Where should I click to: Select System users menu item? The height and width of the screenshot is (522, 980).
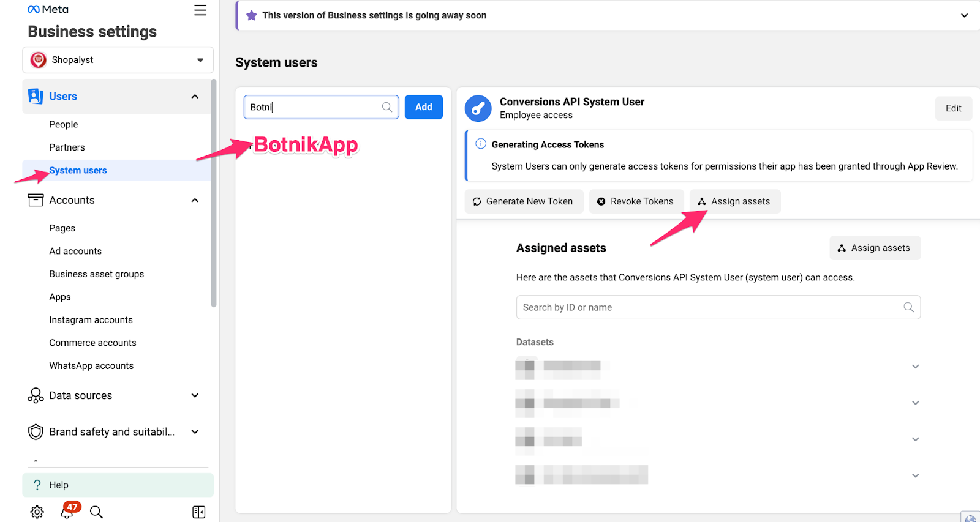117,170
